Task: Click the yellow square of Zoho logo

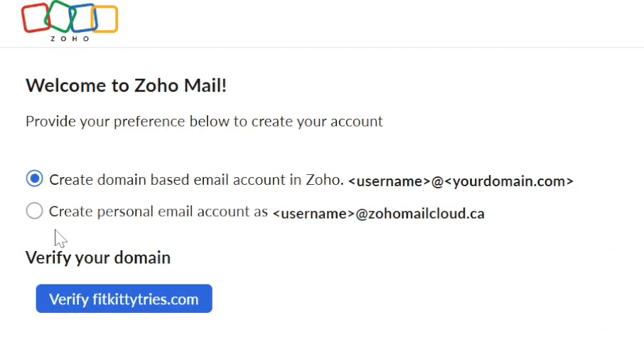Action: coord(104,19)
